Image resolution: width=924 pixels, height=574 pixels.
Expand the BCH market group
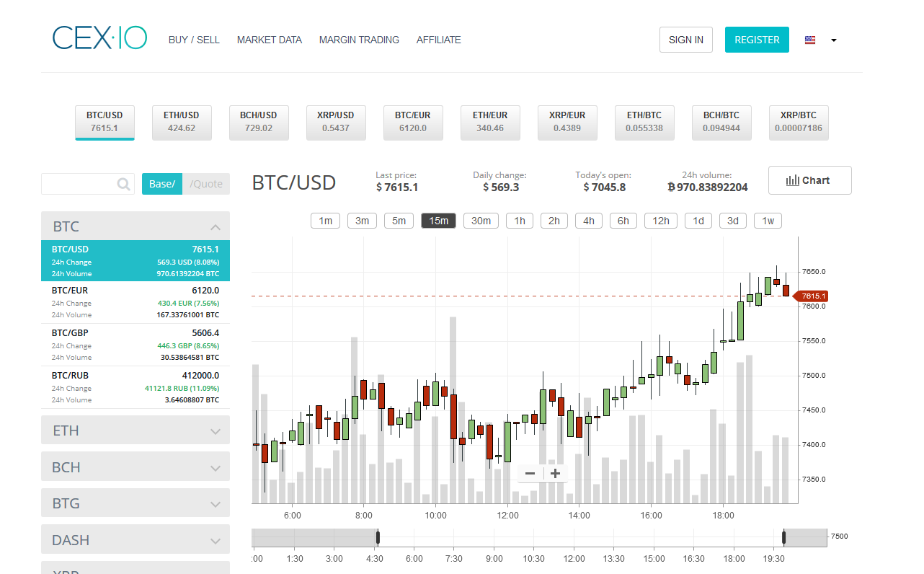pyautogui.click(x=136, y=467)
